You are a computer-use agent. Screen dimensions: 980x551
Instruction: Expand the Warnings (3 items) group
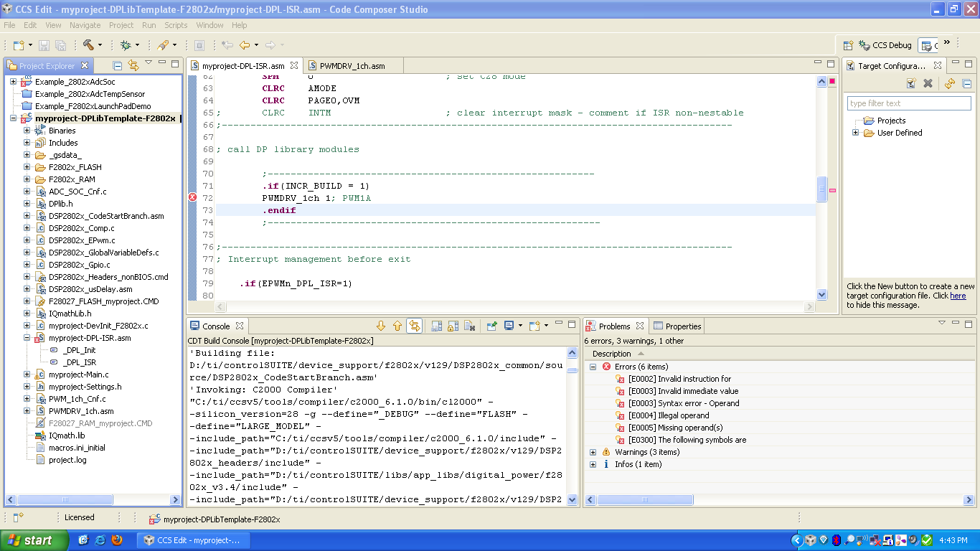click(593, 452)
